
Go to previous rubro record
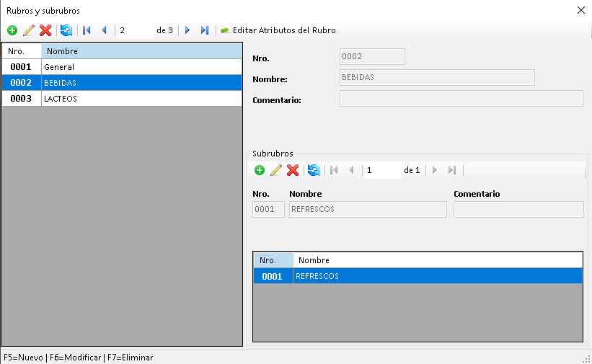[104, 30]
